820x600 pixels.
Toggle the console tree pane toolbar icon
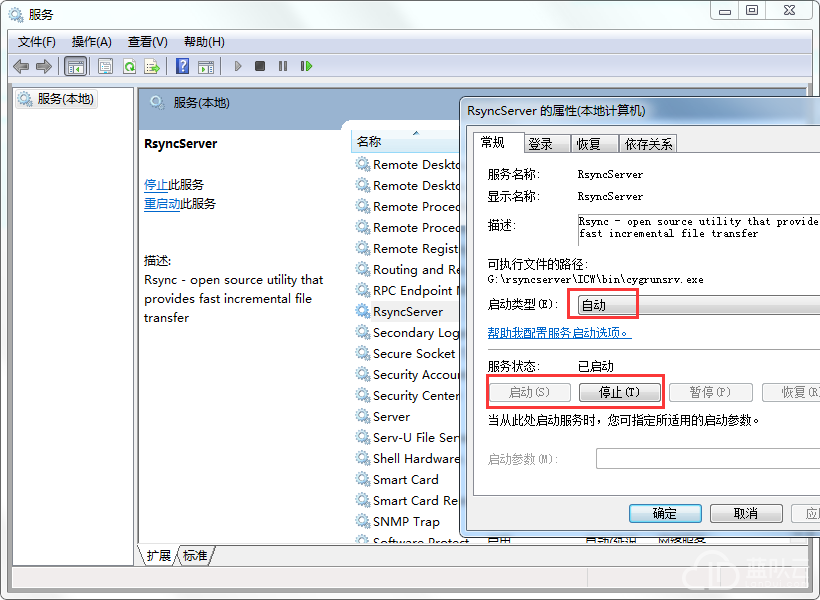click(75, 66)
